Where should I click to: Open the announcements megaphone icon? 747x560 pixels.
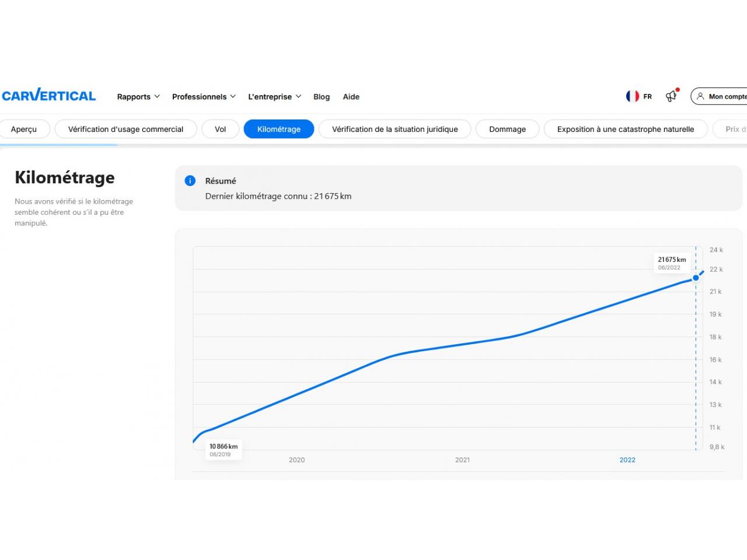pos(672,96)
